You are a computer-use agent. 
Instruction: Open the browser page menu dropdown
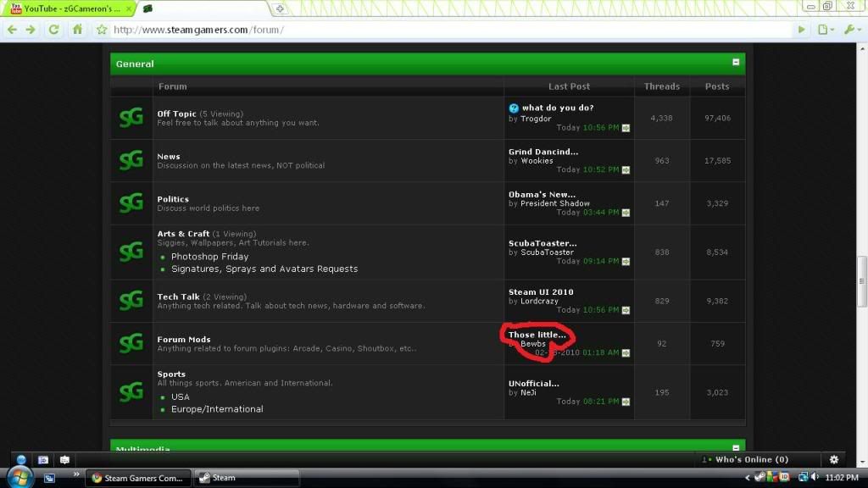824,30
